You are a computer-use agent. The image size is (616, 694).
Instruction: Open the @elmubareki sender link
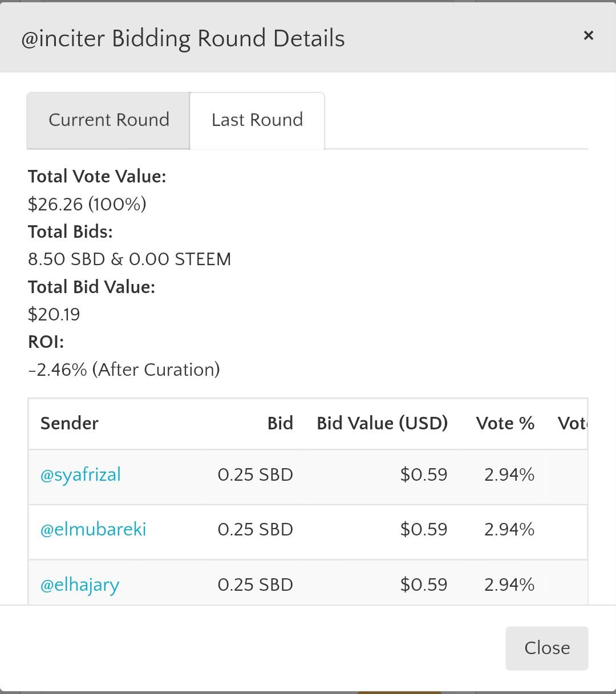coord(93,529)
